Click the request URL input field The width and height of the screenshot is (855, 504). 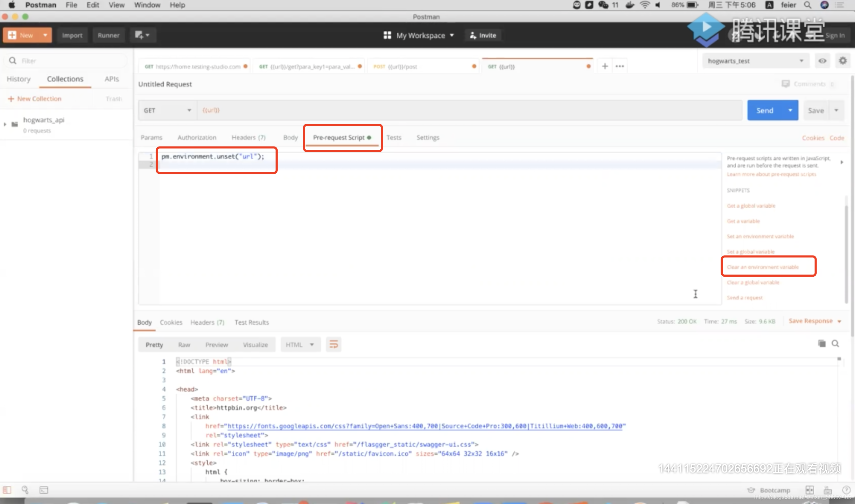pos(465,110)
